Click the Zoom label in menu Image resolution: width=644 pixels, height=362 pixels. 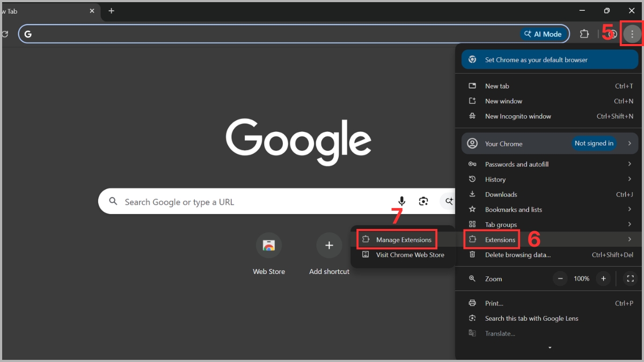point(494,279)
